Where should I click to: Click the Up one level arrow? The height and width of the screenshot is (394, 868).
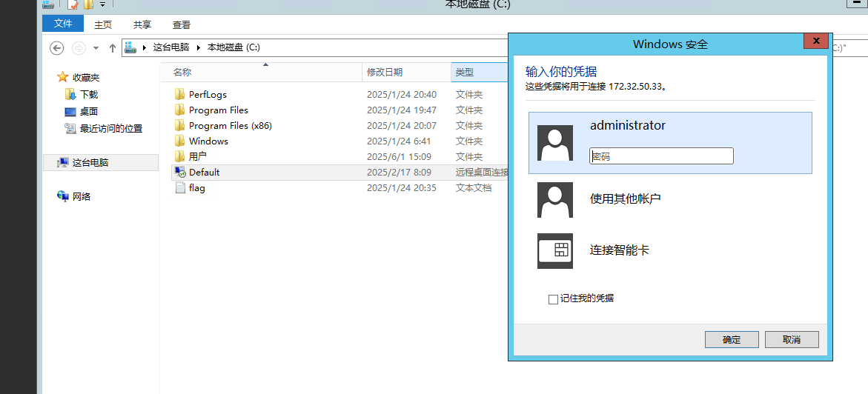113,48
